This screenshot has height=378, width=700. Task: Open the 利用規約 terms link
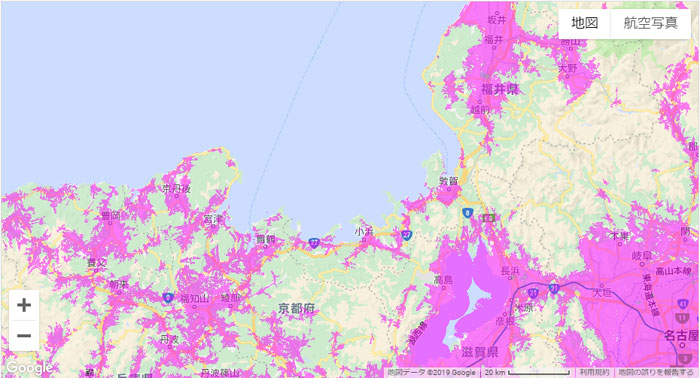pos(594,372)
